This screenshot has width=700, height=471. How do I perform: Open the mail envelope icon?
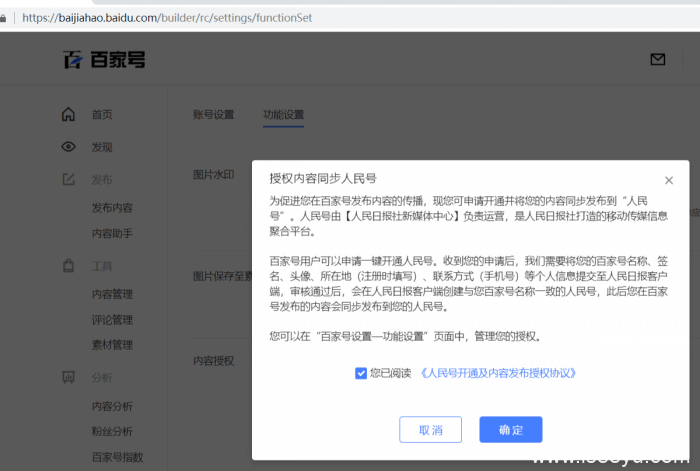click(658, 59)
